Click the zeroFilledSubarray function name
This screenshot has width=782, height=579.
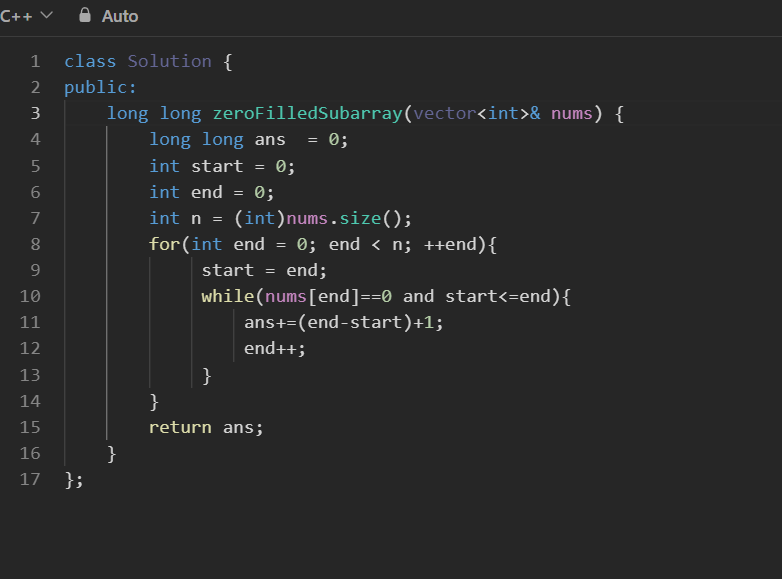[x=308, y=114]
